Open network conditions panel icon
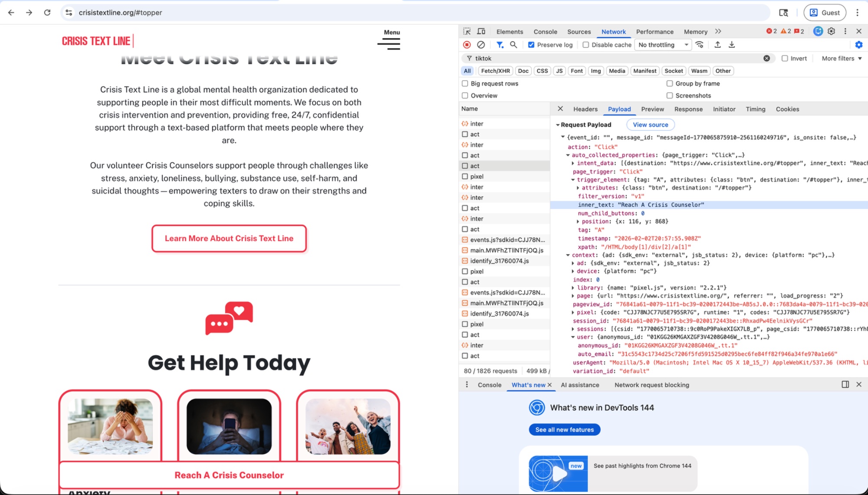The image size is (868, 495). click(699, 45)
